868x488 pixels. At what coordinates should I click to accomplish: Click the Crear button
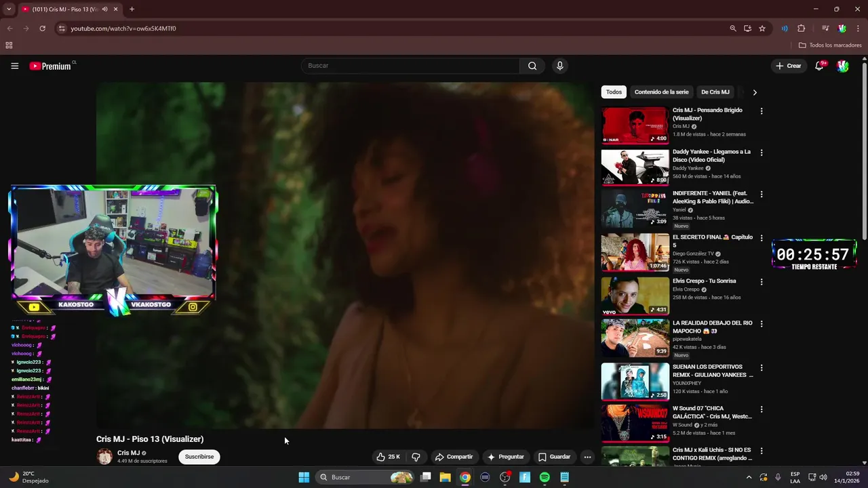coord(789,66)
